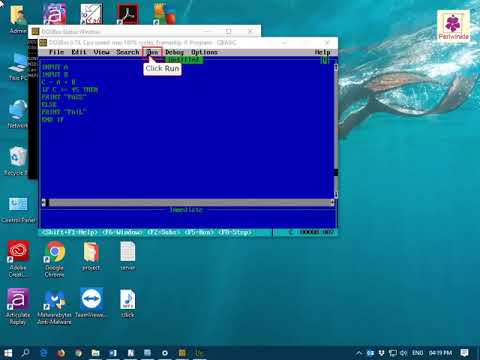Viewport: 480px width, 360px height.
Task: Click the C = A + B code line
Action: pyautogui.click(x=59, y=82)
